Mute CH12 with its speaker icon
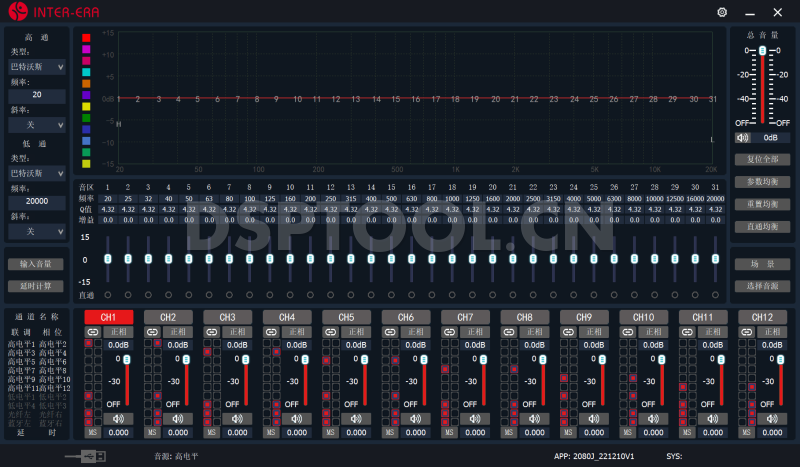Image resolution: width=800 pixels, height=467 pixels. [773, 418]
